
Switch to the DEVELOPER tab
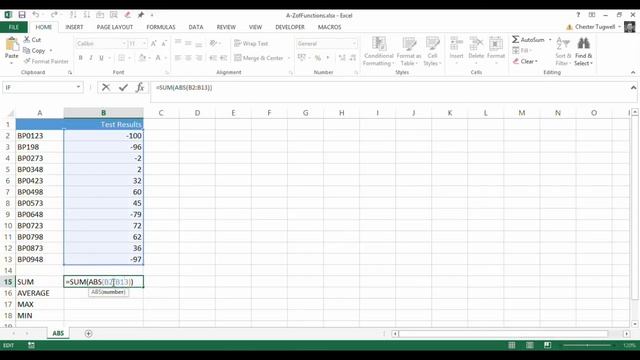click(290, 27)
